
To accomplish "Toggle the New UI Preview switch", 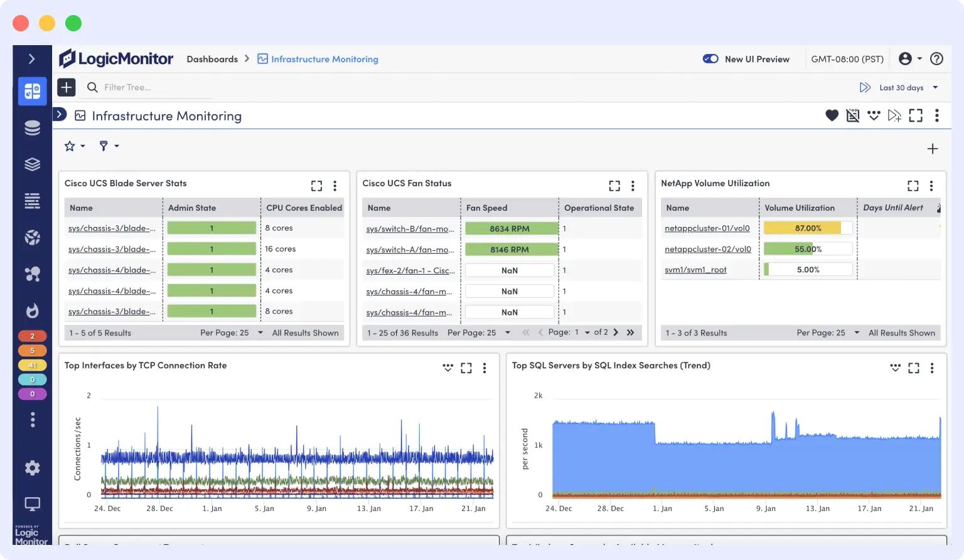I will (710, 59).
